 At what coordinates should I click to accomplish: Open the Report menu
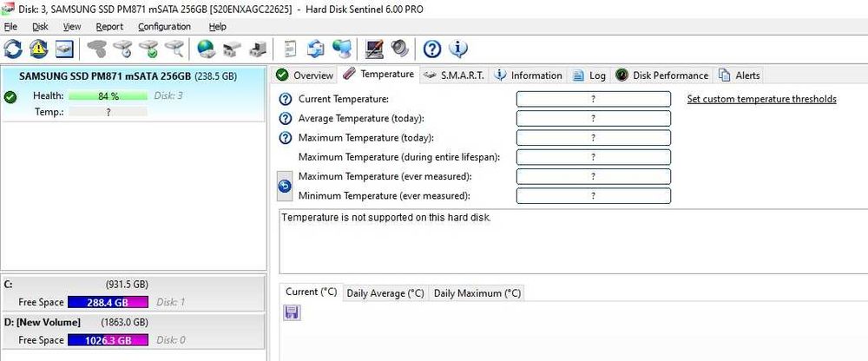point(109,27)
